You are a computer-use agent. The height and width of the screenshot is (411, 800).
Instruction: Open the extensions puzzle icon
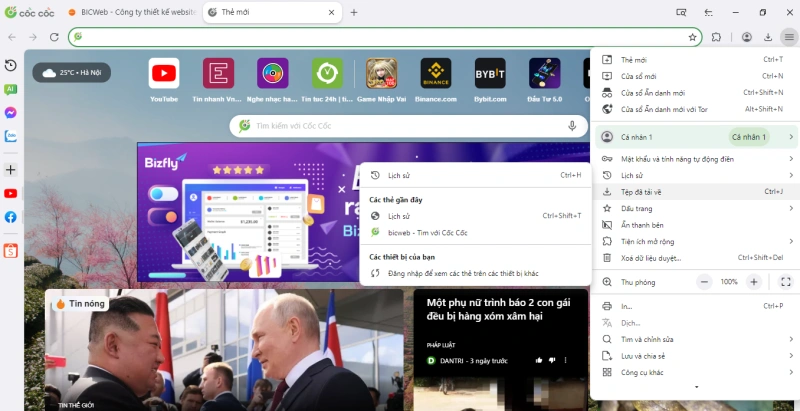tap(716, 37)
